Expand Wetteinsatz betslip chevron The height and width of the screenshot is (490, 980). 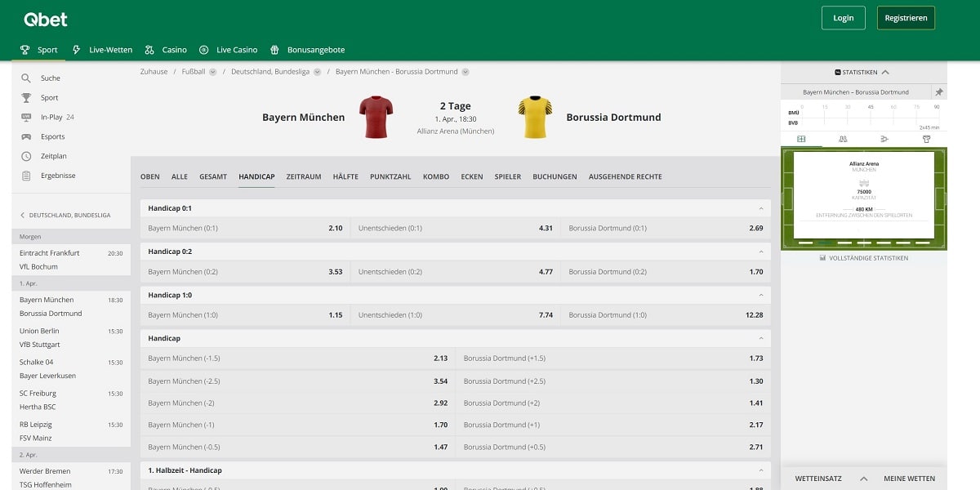pyautogui.click(x=864, y=479)
